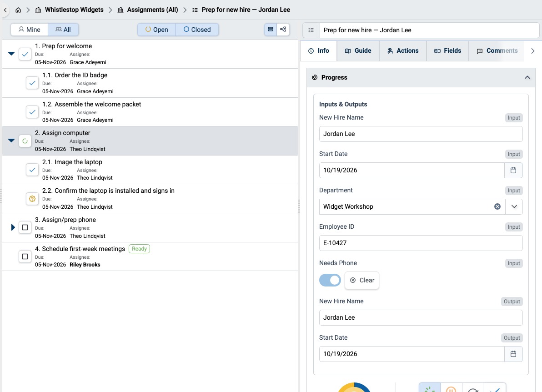Image resolution: width=542 pixels, height=392 pixels.
Task: Toggle the checkbox for Order the ID badge
Action: click(x=32, y=83)
